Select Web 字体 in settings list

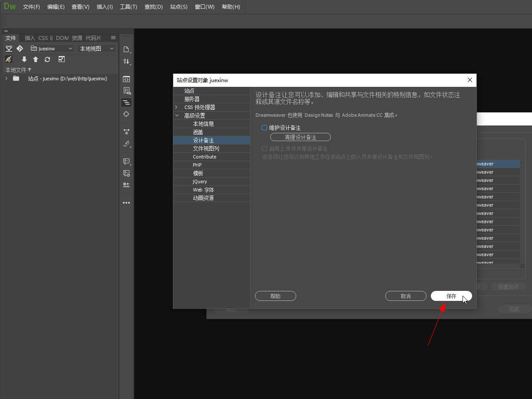coord(211,190)
